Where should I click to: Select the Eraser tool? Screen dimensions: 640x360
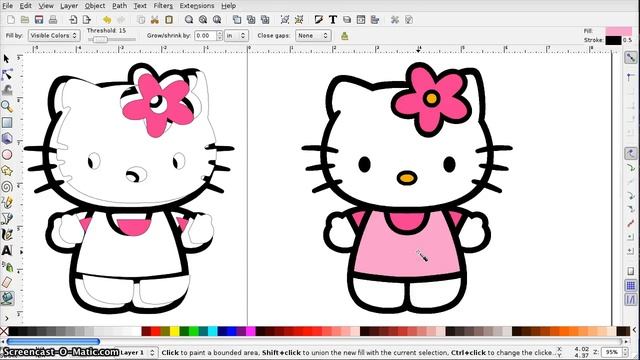pyautogui.click(x=7, y=282)
